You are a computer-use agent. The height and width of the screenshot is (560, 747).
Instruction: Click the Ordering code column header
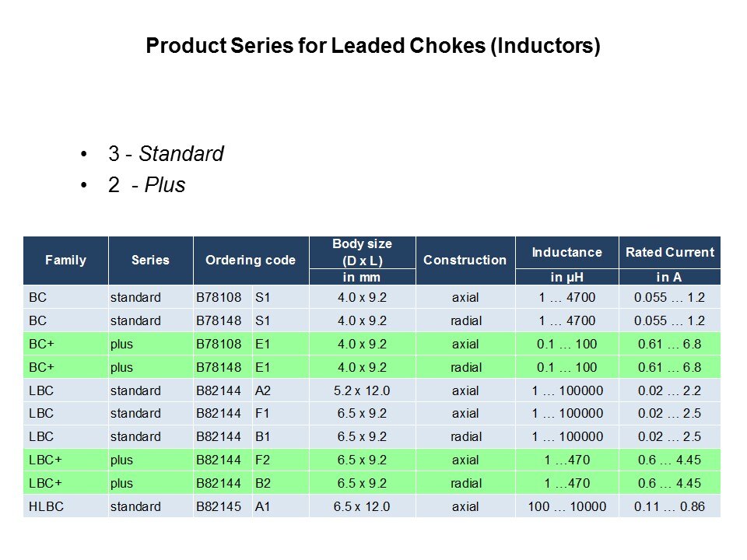click(x=251, y=260)
